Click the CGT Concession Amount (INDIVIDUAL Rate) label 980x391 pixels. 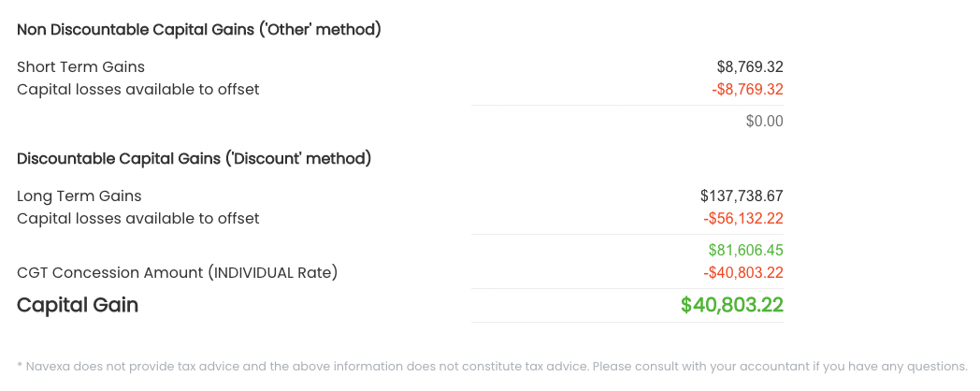tap(177, 273)
